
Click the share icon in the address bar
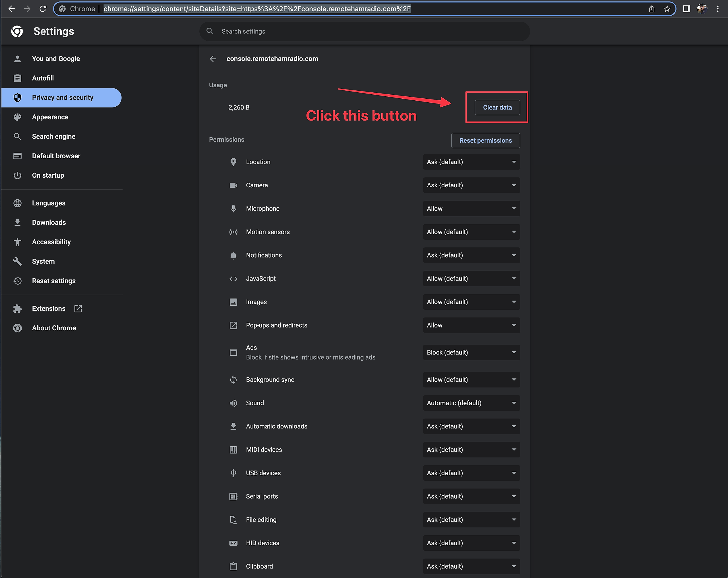[651, 9]
